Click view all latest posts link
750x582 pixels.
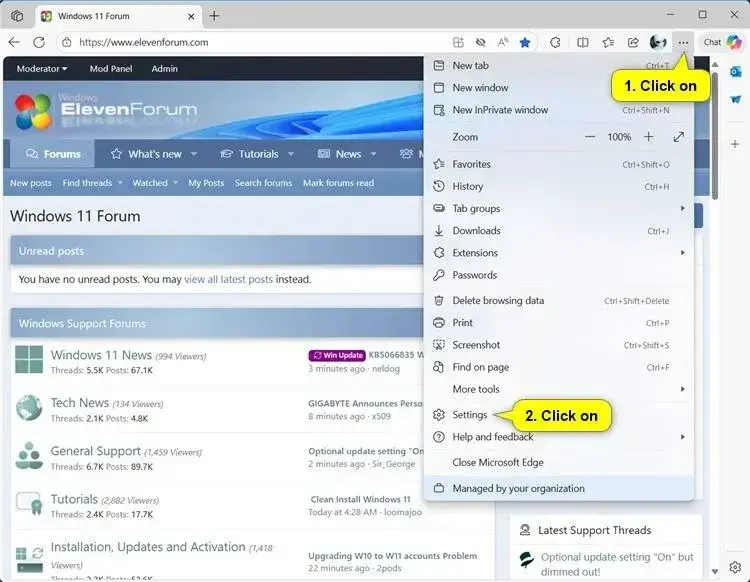click(x=228, y=279)
